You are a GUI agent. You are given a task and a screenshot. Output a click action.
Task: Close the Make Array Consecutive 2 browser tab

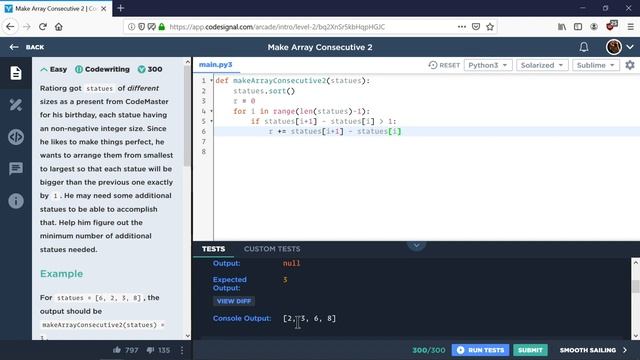[x=104, y=9]
